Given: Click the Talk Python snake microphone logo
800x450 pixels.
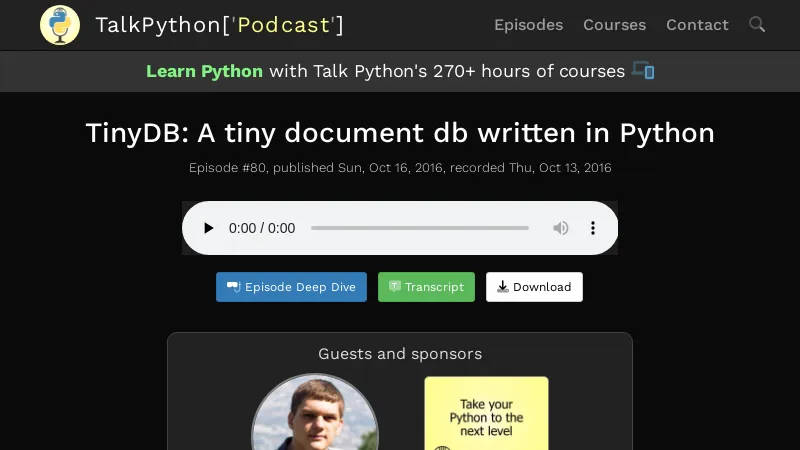Looking at the screenshot, I should (60, 25).
